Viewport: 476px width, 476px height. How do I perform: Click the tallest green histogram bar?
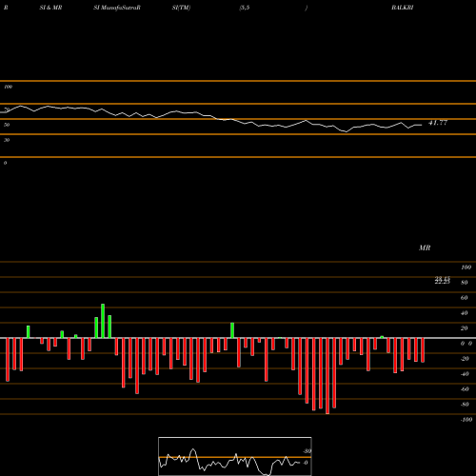tap(103, 321)
